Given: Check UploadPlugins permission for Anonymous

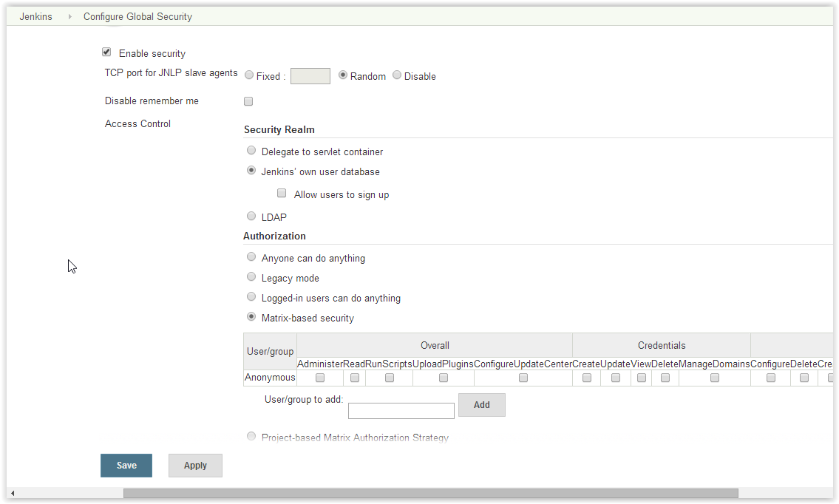Looking at the screenshot, I should coord(444,378).
